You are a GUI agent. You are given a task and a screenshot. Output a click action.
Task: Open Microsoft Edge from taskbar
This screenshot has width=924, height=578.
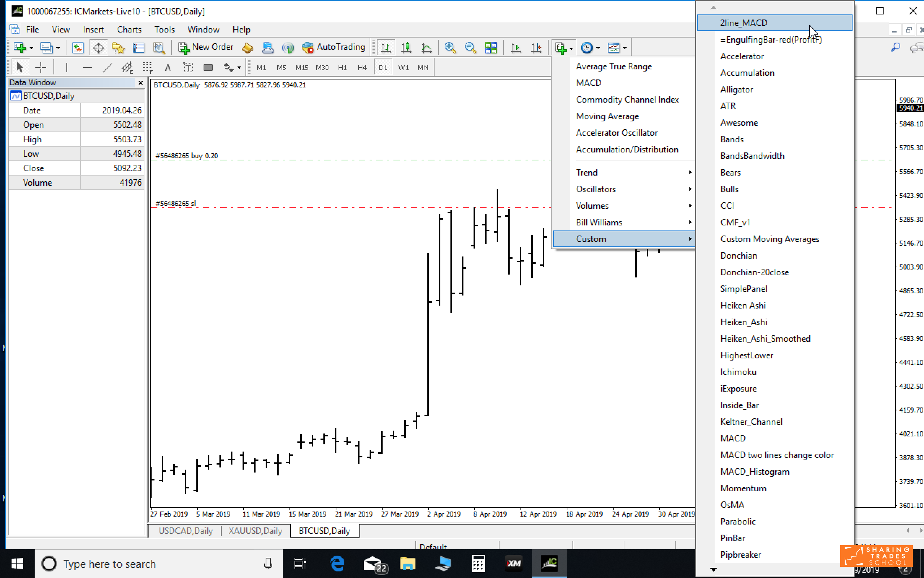click(x=337, y=564)
